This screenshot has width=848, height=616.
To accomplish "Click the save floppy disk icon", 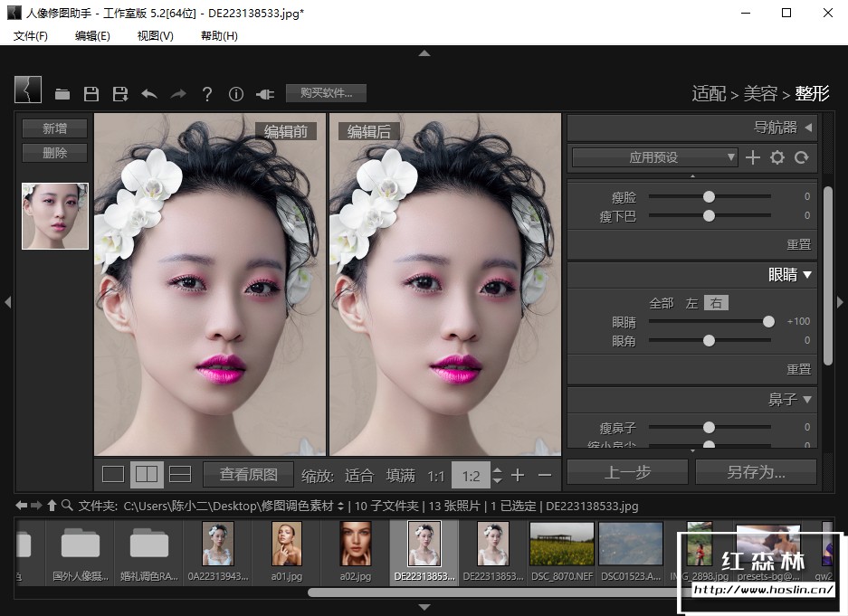I will point(91,93).
